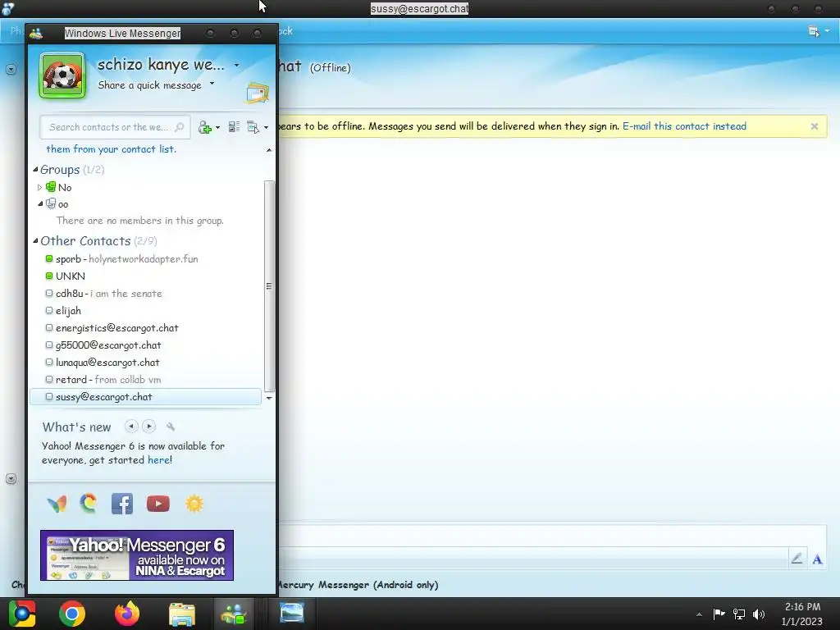
Task: Click Share a quick message field
Action: coord(149,85)
